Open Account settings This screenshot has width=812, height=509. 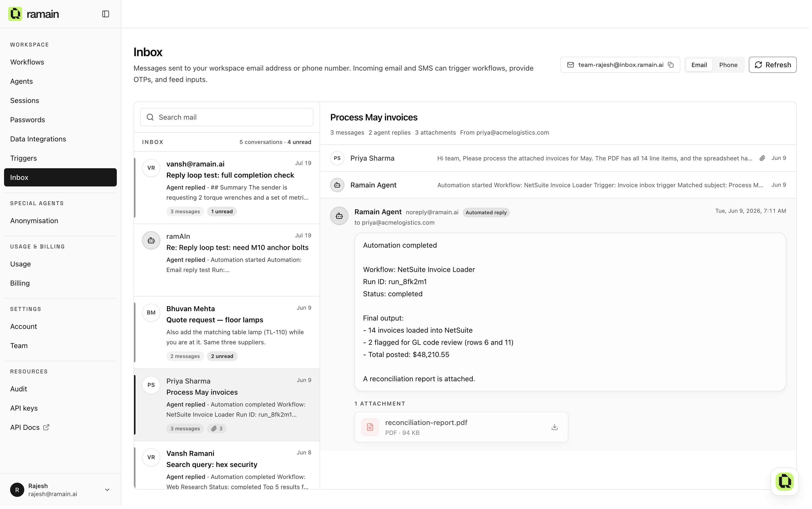coord(61,327)
